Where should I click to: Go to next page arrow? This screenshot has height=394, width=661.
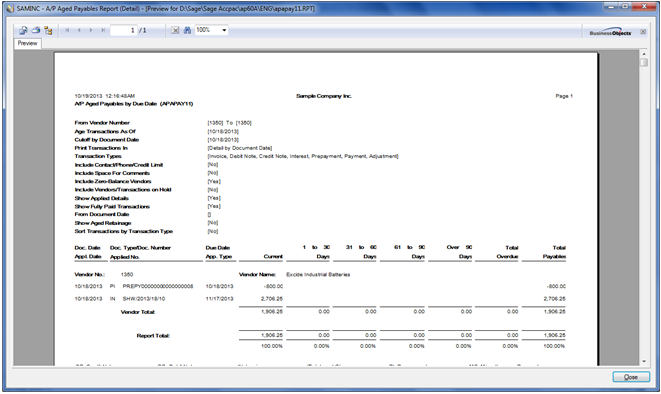pyautogui.click(x=91, y=30)
